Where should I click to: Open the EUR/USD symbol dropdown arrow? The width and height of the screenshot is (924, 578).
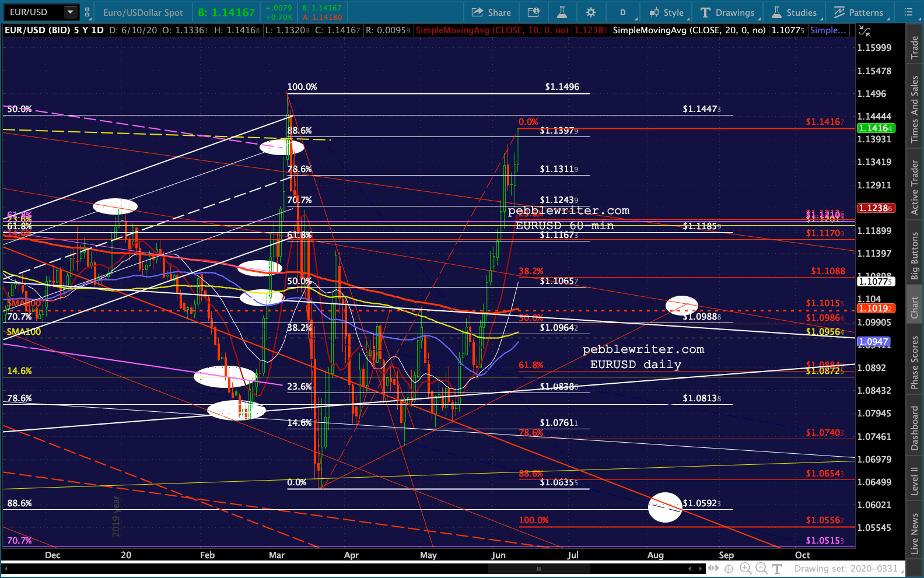(71, 12)
